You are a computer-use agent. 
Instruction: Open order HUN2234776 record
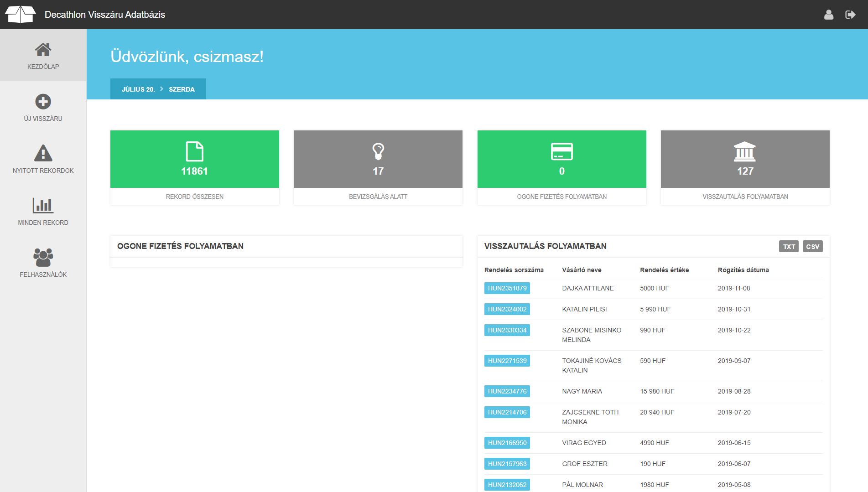click(x=507, y=391)
